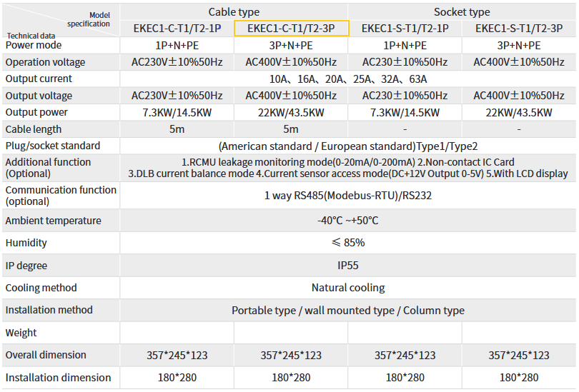
Task: Click the Power mode row label
Action: coord(34,45)
